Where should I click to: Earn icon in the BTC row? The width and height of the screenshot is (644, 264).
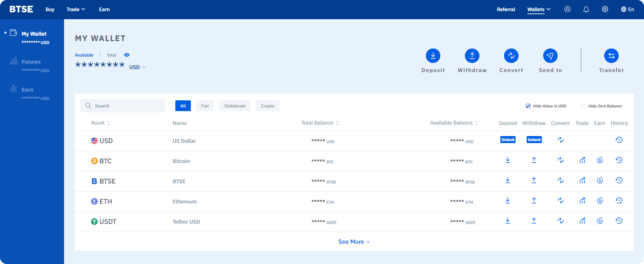tap(600, 160)
